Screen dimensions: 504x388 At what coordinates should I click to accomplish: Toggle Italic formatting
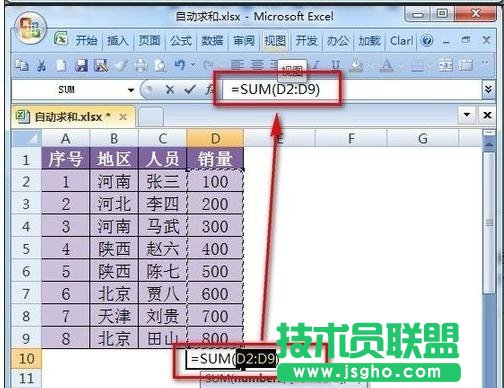(x=315, y=65)
